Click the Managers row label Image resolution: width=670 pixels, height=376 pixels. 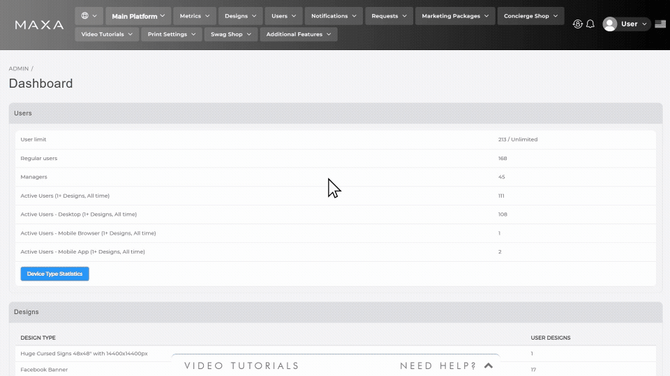[34, 177]
